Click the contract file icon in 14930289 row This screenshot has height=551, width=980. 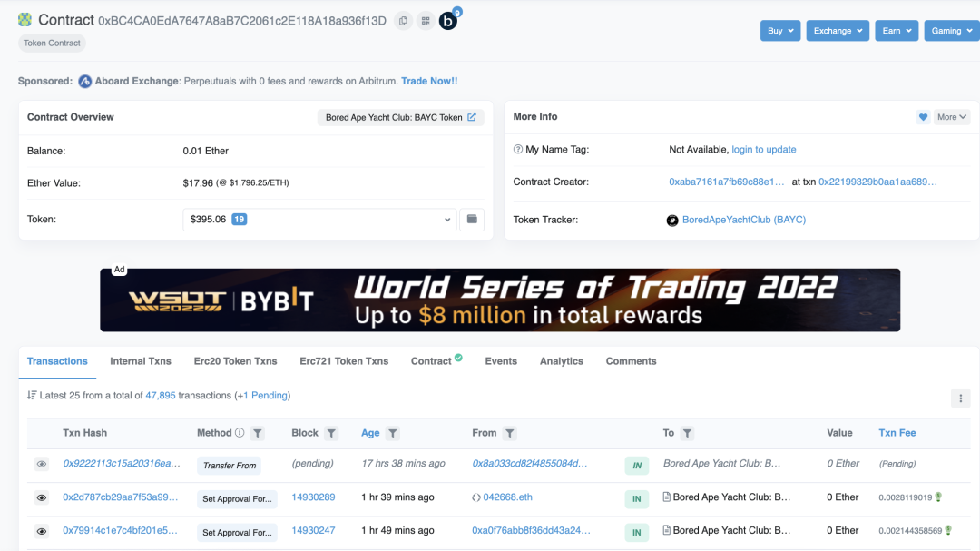666,497
